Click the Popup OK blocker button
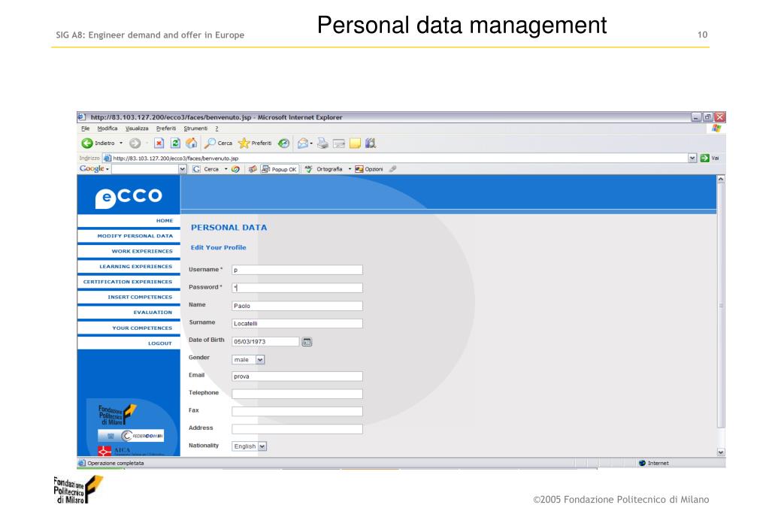Screen dimensions: 769x532 pyautogui.click(x=279, y=169)
